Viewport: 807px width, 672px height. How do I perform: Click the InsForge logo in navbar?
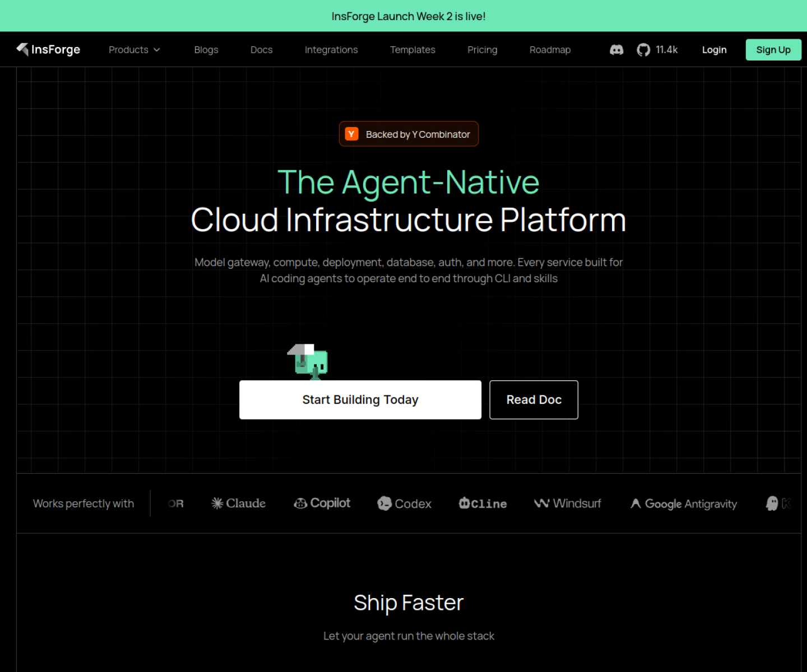[x=48, y=49]
